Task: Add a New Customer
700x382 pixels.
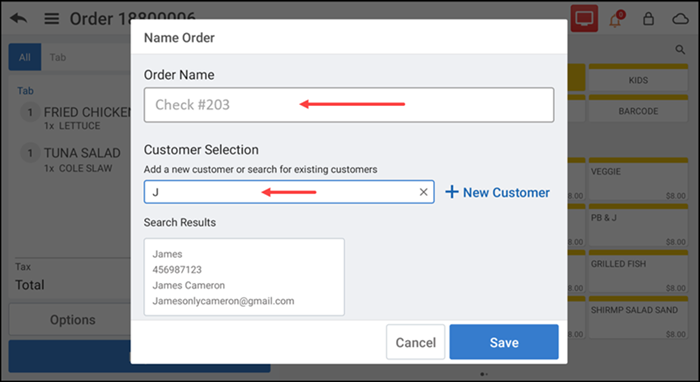Action: pyautogui.click(x=497, y=192)
